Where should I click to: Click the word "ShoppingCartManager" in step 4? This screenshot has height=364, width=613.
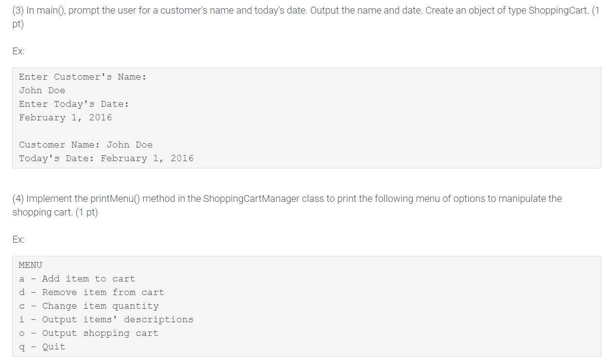click(252, 199)
